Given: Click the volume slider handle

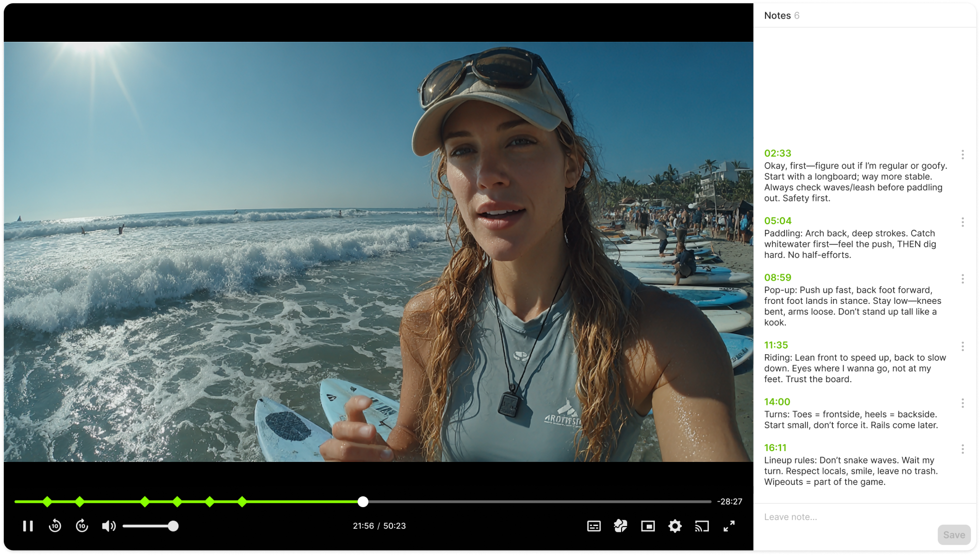Looking at the screenshot, I should 173,526.
